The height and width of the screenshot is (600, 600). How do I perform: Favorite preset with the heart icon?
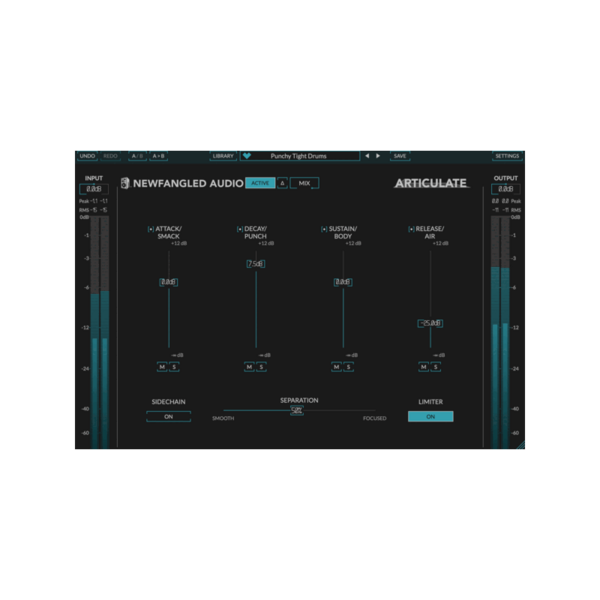247,156
